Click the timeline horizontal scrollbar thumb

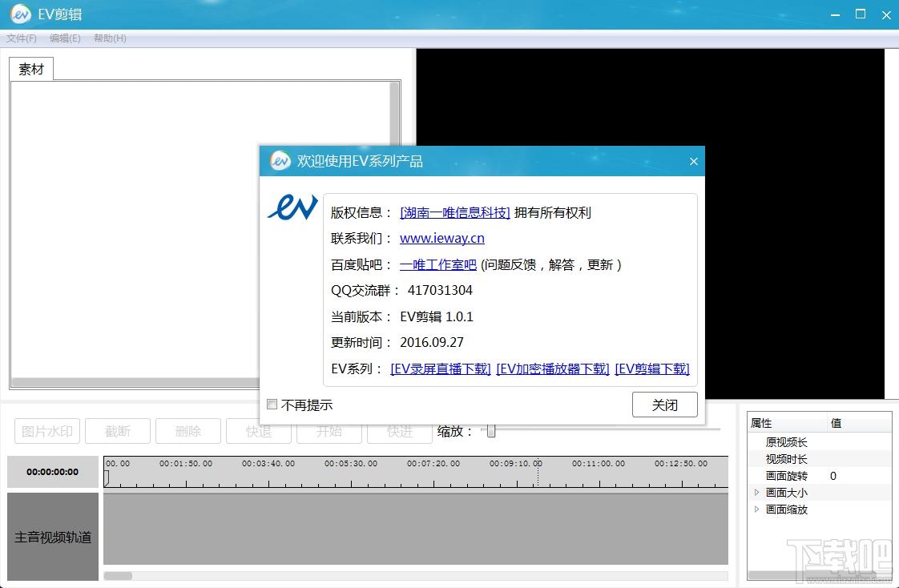point(118,575)
